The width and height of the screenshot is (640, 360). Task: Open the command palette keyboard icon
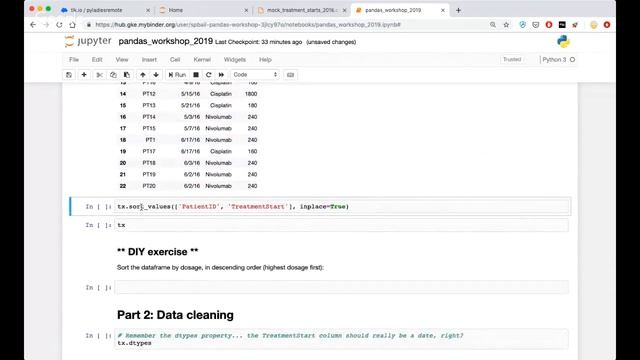[290, 75]
